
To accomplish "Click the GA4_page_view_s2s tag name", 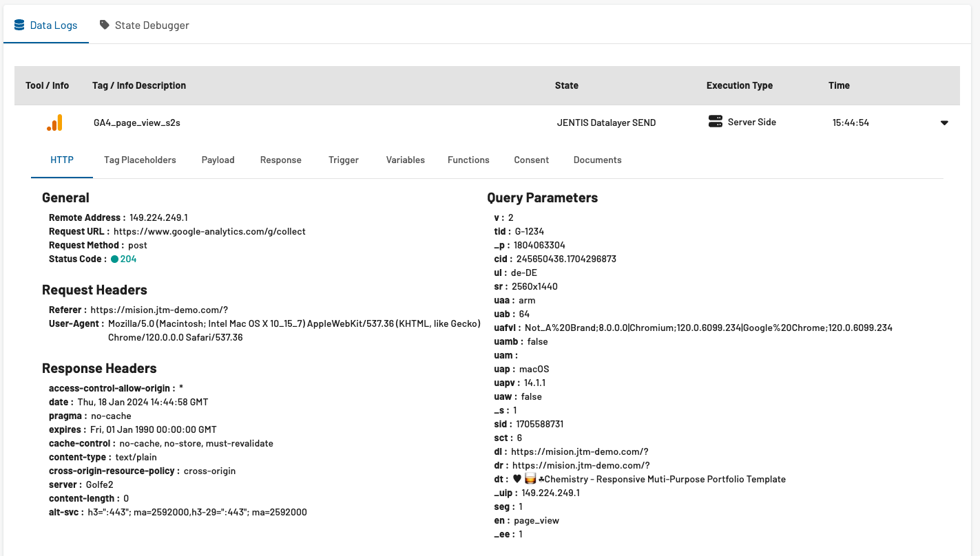I will click(137, 122).
